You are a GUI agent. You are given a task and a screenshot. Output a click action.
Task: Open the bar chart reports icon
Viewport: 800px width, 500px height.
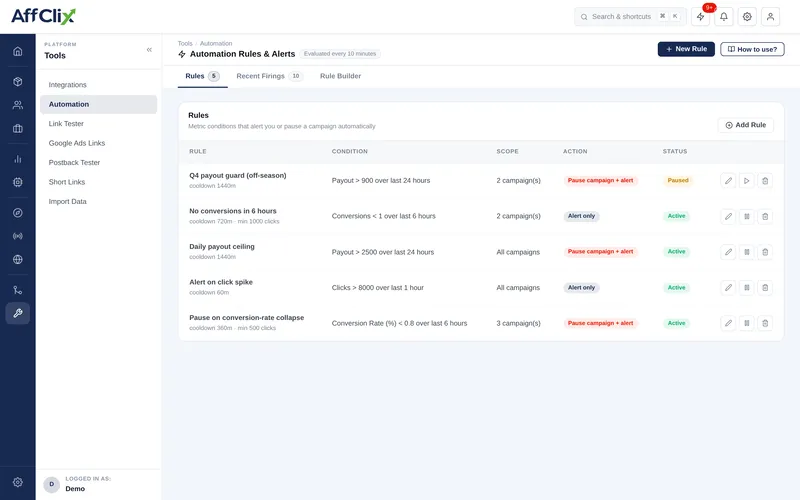(17, 159)
